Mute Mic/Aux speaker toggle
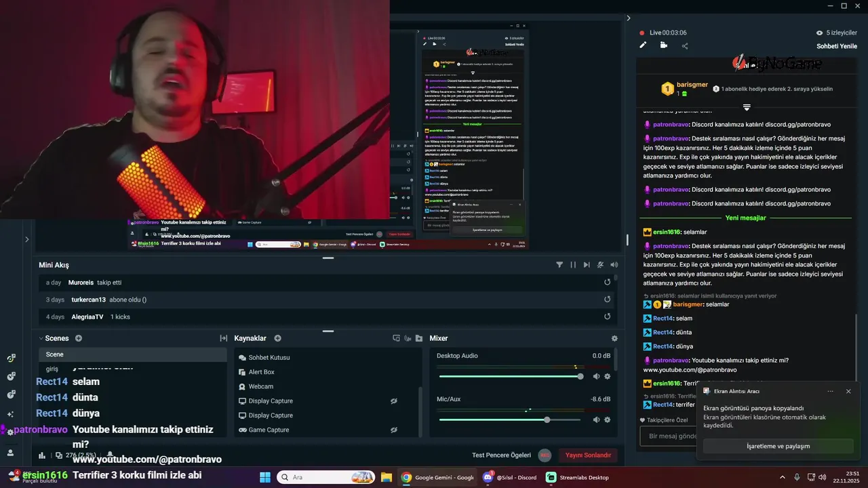Screen dimensions: 868x488 click(x=597, y=420)
